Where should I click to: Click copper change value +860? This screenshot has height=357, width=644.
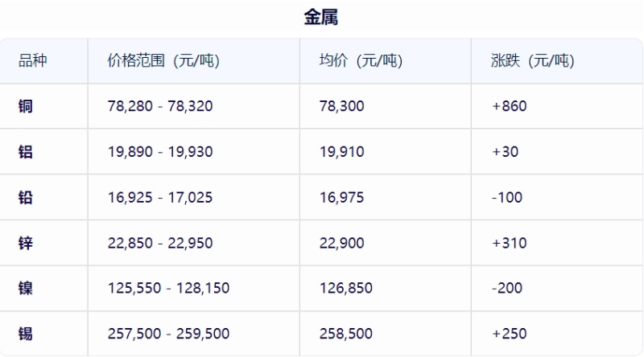point(509,106)
